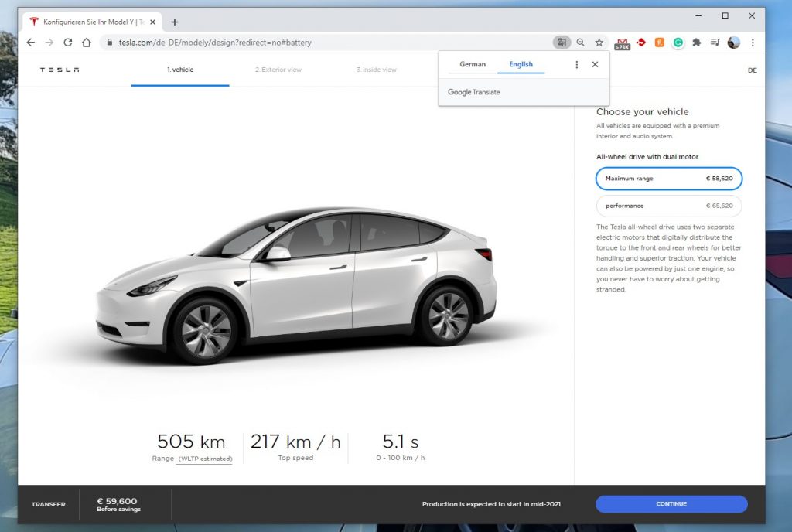
Task: Reload the Tesla configurator page
Action: point(68,43)
